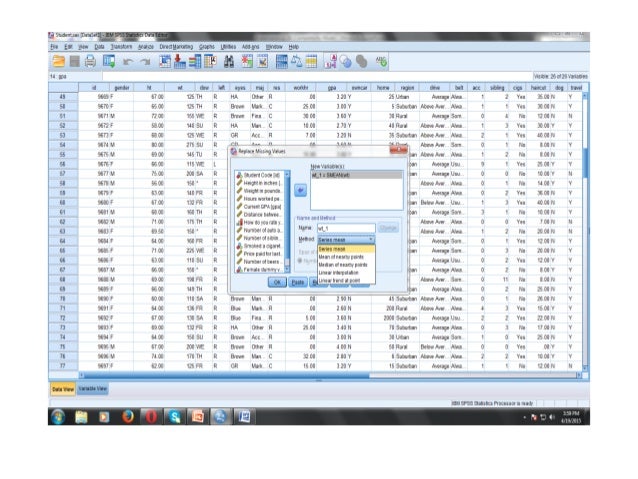Viewport: 638px width, 479px height.
Task: Click the binoculars Find icon
Action: point(229,61)
